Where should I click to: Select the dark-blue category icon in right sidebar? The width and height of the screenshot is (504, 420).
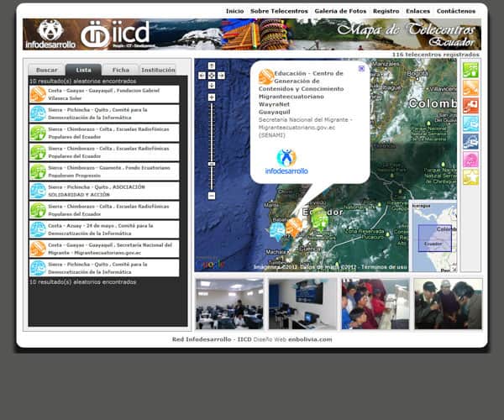[x=470, y=142]
